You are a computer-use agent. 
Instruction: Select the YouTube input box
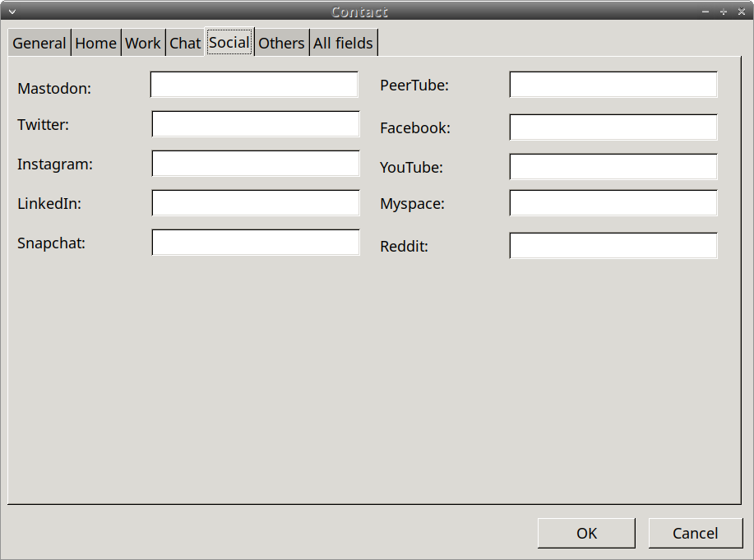click(613, 167)
